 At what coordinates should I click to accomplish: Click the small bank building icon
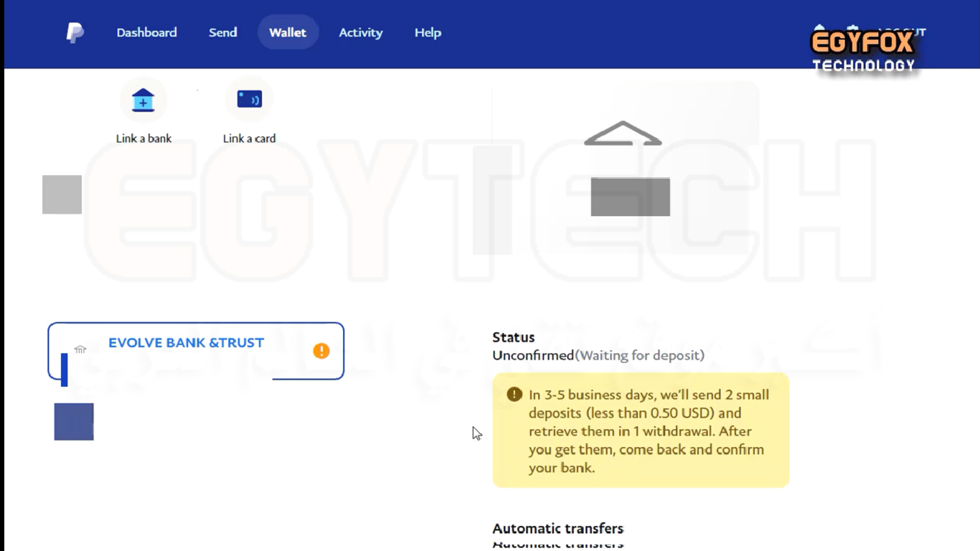tap(80, 349)
